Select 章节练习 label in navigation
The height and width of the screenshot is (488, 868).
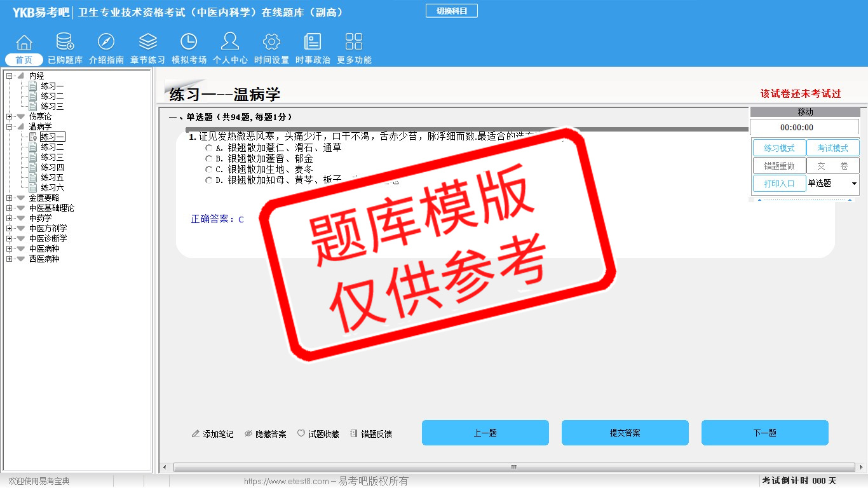point(147,60)
